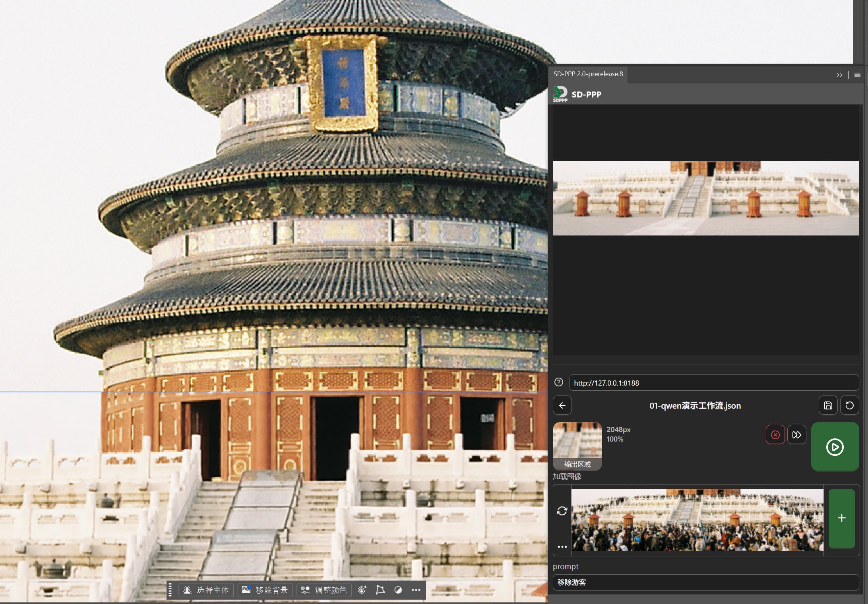
Task: Go back with the left arrow button
Action: pyautogui.click(x=562, y=405)
